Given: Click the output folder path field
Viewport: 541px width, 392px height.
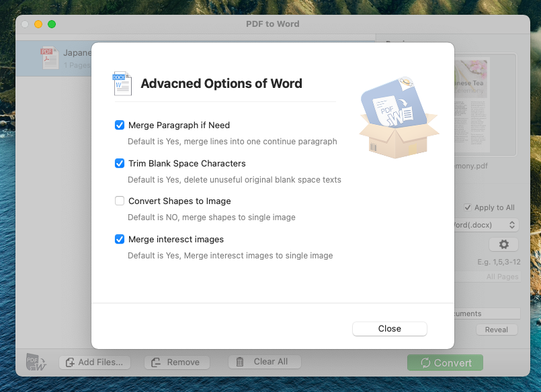Looking at the screenshot, I should point(487,313).
